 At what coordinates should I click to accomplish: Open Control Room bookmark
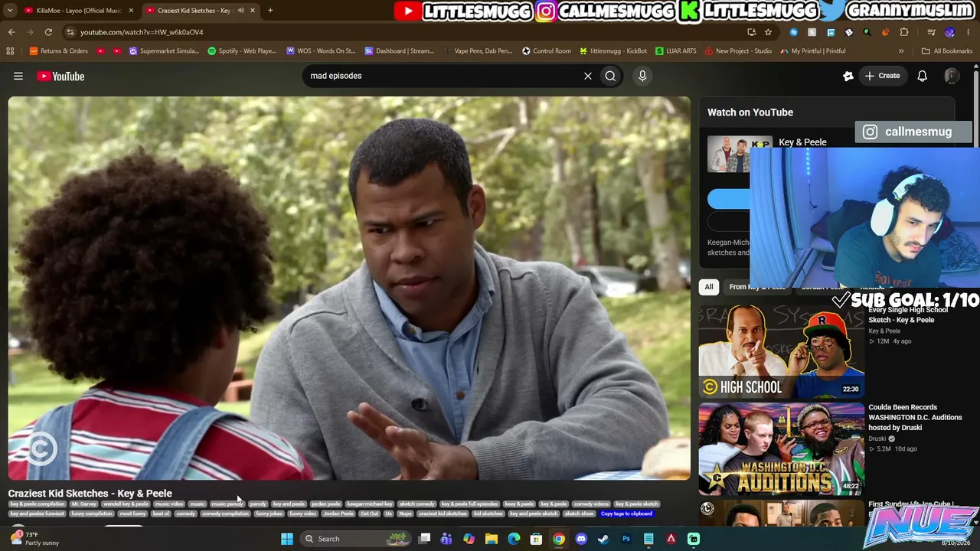coord(547,51)
